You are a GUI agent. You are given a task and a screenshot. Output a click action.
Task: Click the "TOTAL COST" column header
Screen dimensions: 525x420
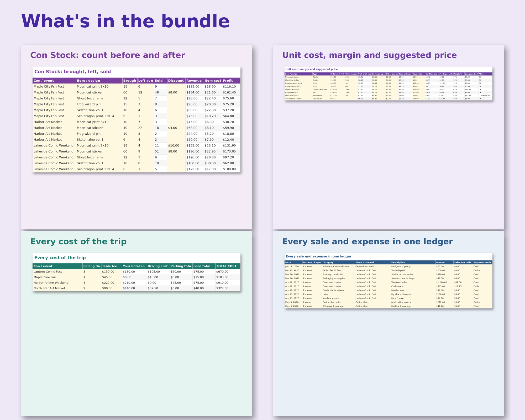coord(228,266)
